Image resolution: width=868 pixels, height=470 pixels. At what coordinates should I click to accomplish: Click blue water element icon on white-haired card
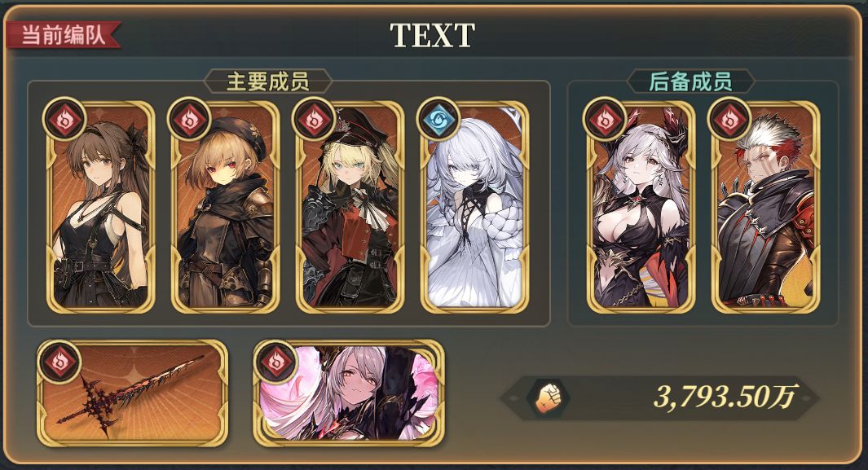pos(438,118)
